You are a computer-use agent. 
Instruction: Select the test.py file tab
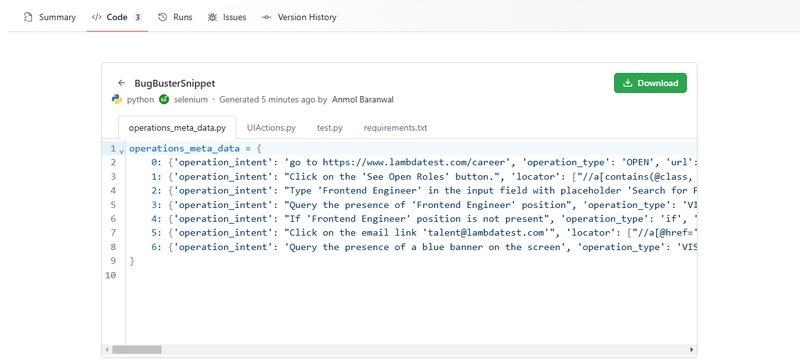(x=330, y=128)
